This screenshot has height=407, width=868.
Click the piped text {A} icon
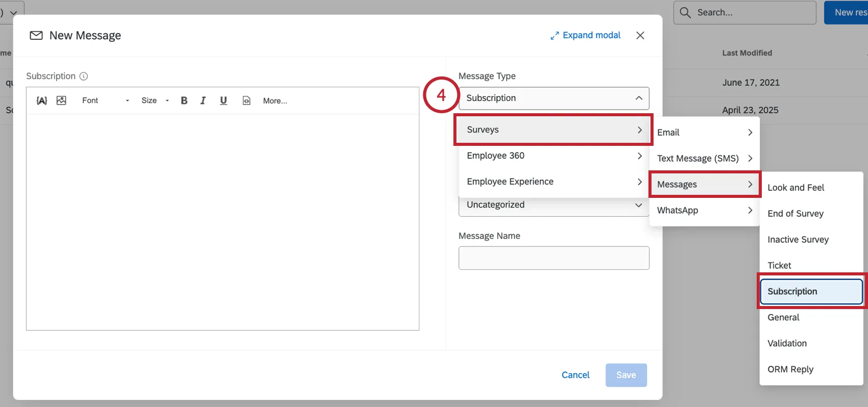tap(42, 100)
